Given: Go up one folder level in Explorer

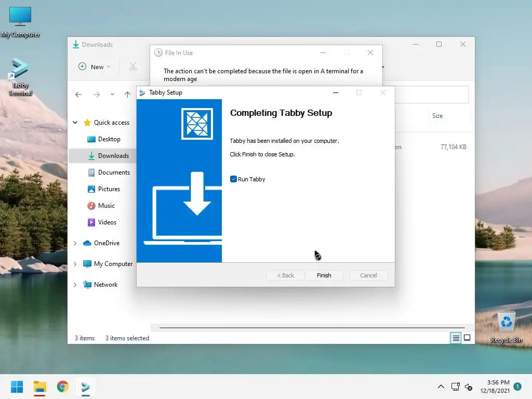Looking at the screenshot, I should pos(127,95).
